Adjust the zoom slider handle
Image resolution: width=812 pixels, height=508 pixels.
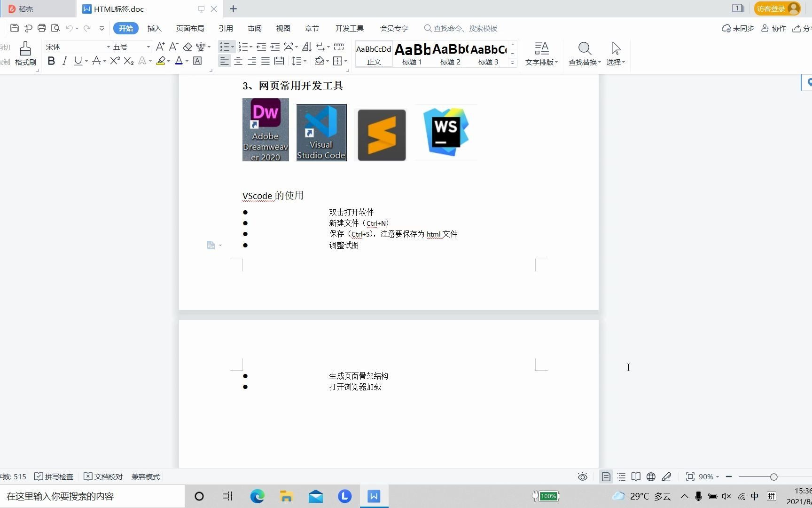tap(773, 476)
